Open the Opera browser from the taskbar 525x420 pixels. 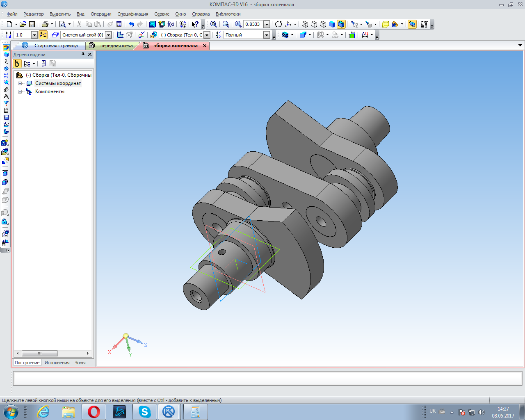point(94,411)
